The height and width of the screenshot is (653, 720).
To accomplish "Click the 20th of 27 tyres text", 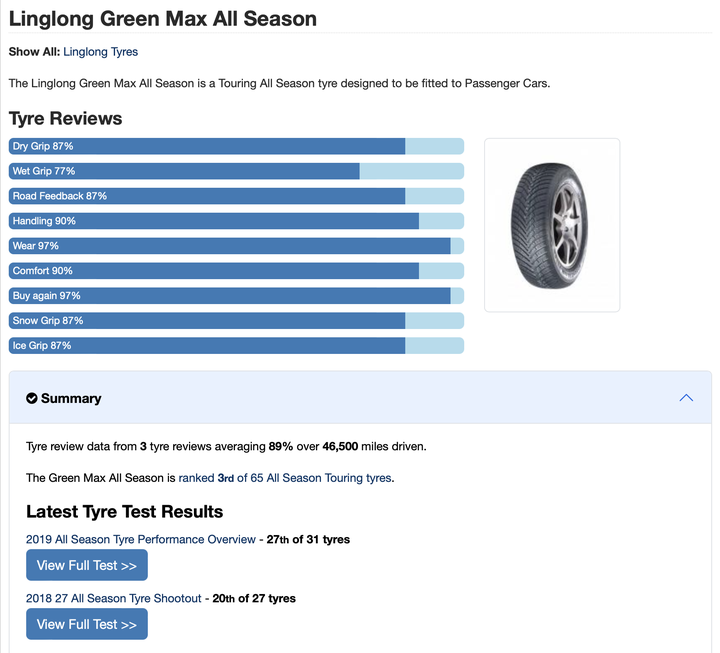I will pyautogui.click(x=254, y=598).
